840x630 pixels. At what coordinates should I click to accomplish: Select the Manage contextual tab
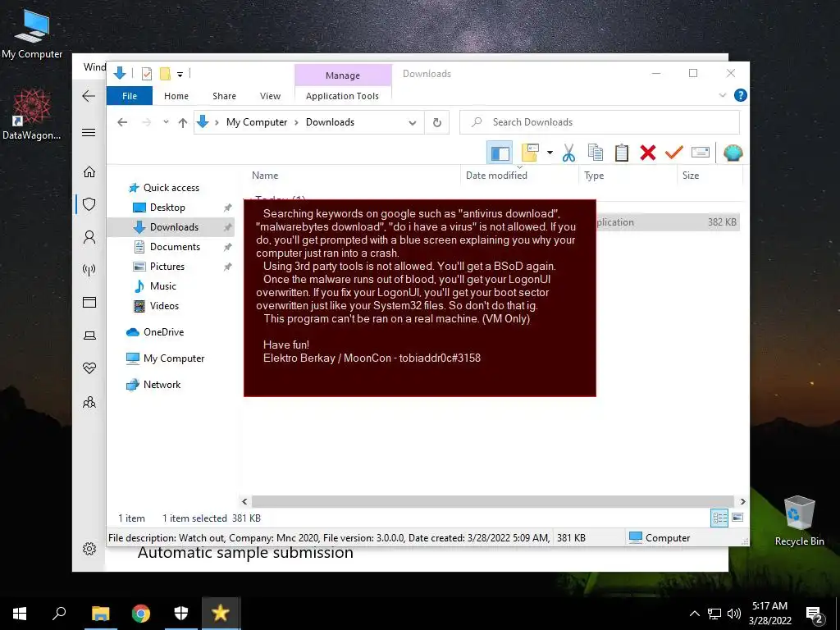[343, 75]
